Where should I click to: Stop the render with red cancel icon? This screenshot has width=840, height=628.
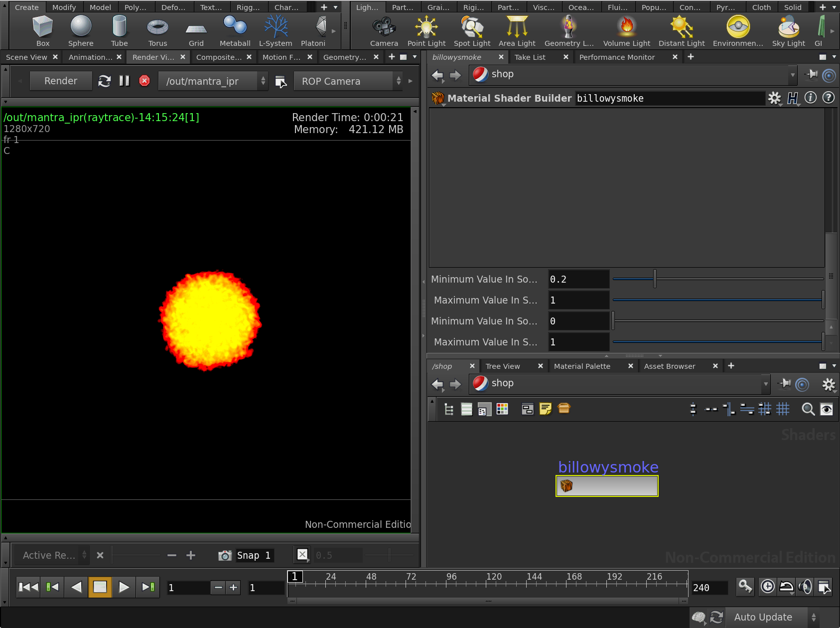tap(144, 81)
